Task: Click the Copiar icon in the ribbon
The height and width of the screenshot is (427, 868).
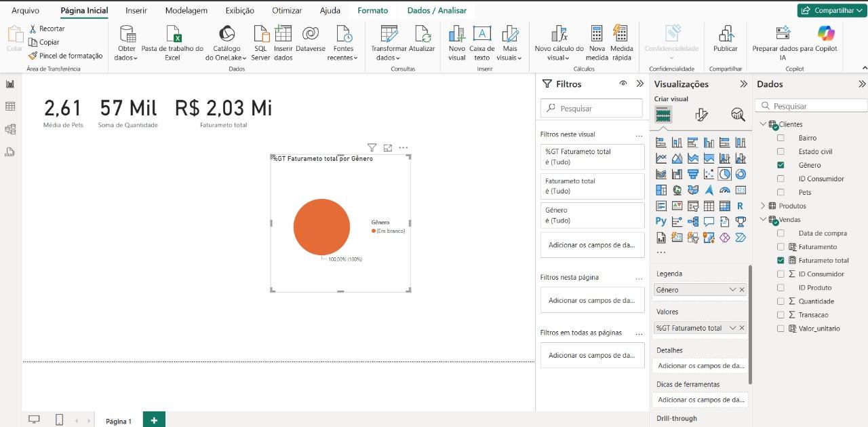Action: point(33,42)
